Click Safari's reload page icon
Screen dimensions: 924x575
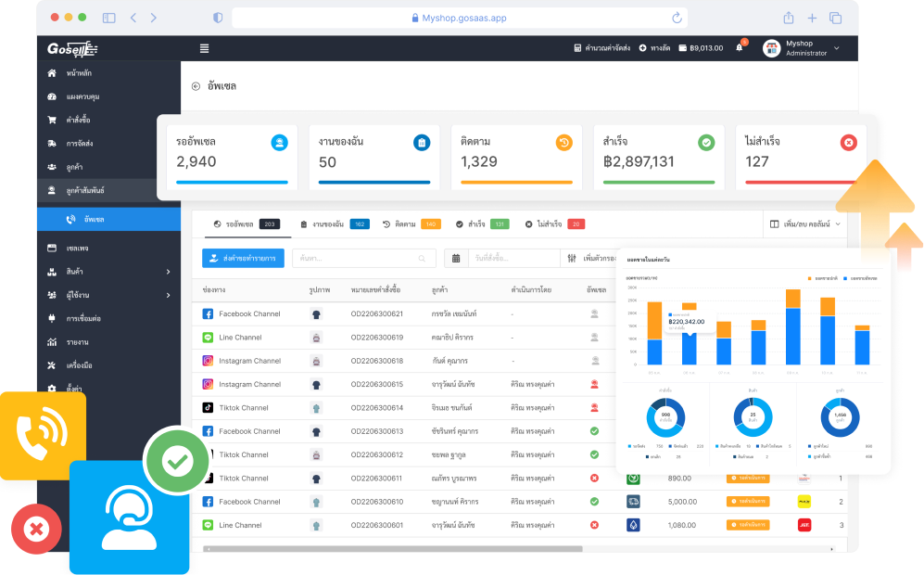[677, 18]
